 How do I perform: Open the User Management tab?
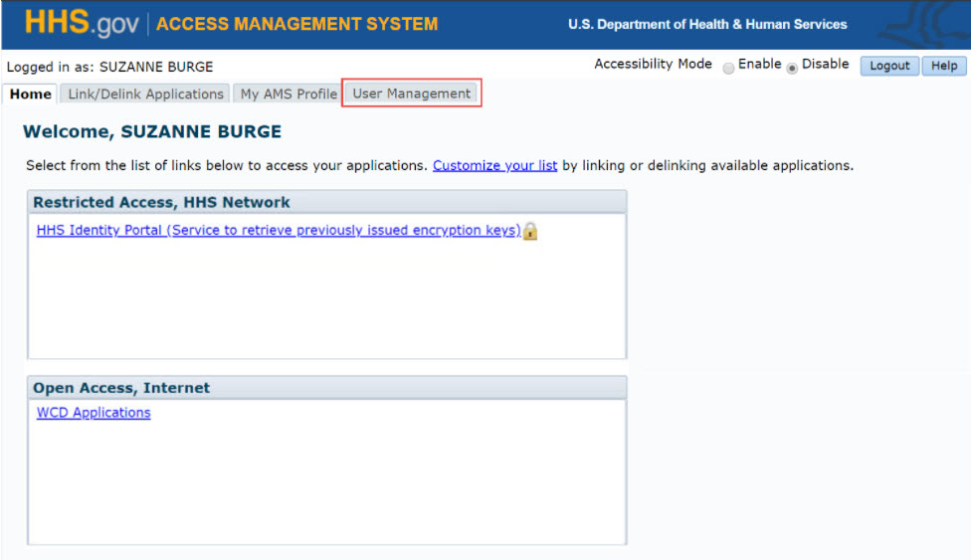411,93
